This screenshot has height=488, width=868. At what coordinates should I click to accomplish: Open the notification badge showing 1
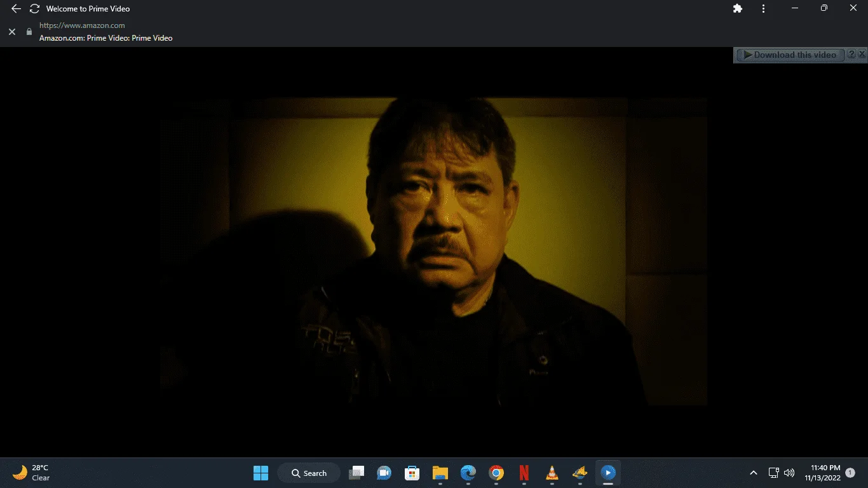(850, 473)
